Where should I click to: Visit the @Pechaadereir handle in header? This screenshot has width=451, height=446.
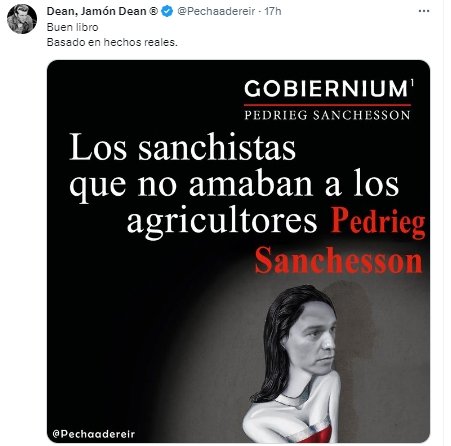(216, 11)
